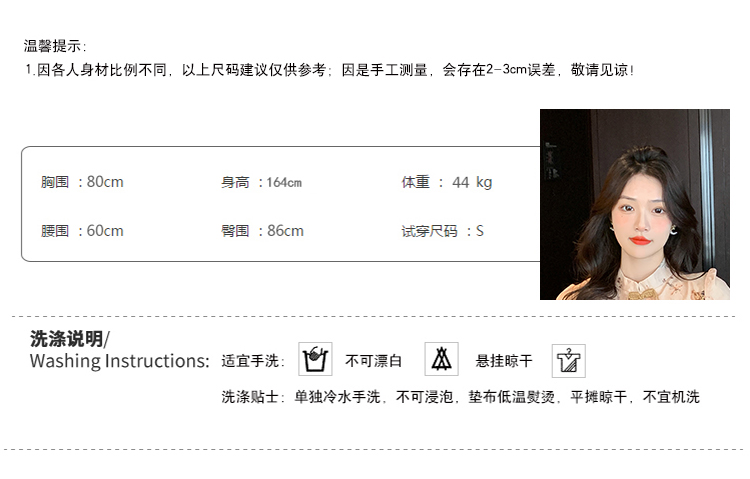Select the 胸围 80cm measurement
The image size is (750, 479).
click(x=82, y=182)
